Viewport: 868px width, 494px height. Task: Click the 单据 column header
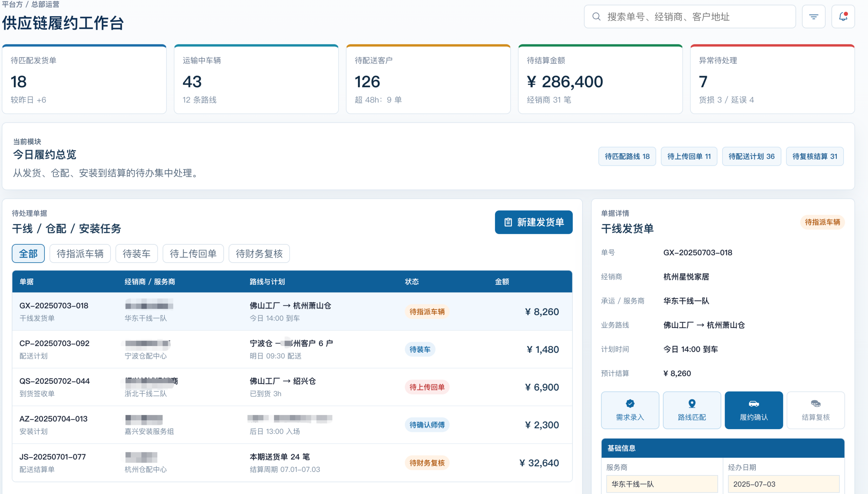pos(26,282)
